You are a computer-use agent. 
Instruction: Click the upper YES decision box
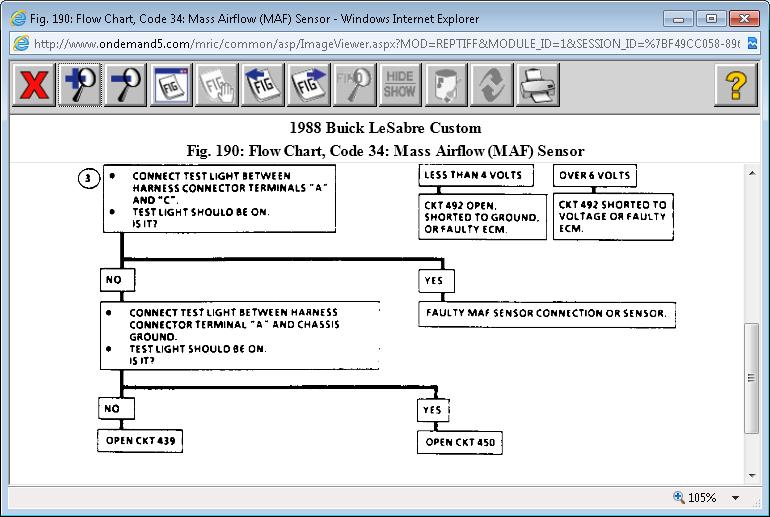coord(436,281)
